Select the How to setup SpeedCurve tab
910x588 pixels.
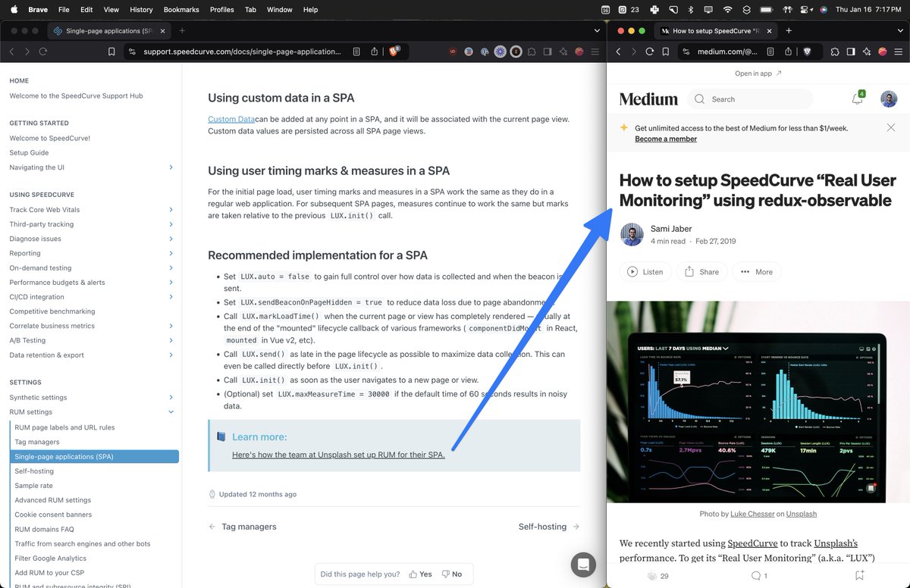716,31
